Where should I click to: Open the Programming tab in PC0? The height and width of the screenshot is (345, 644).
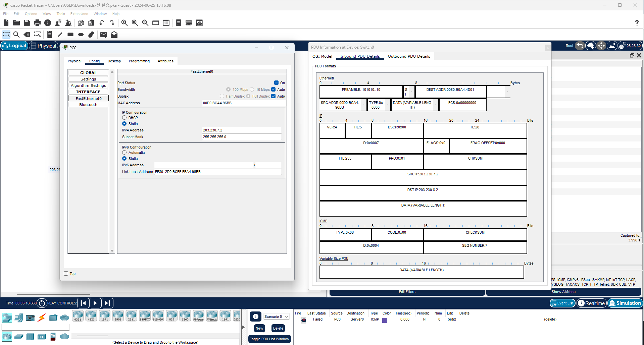pos(139,61)
